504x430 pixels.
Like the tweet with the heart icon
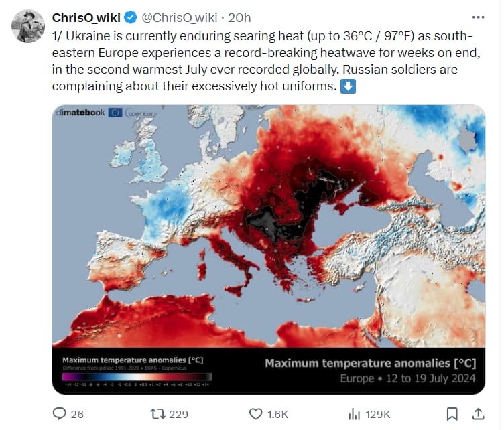[x=255, y=413]
